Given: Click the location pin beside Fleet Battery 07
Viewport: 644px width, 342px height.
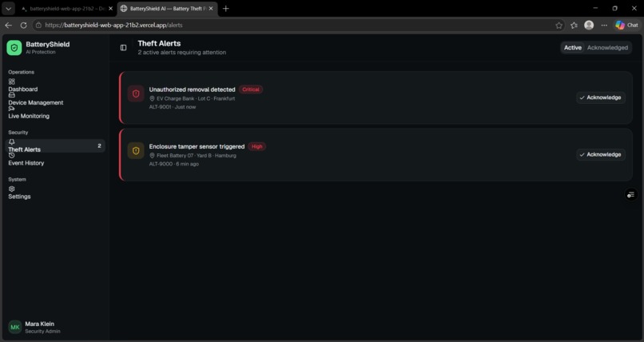Looking at the screenshot, I should point(152,156).
